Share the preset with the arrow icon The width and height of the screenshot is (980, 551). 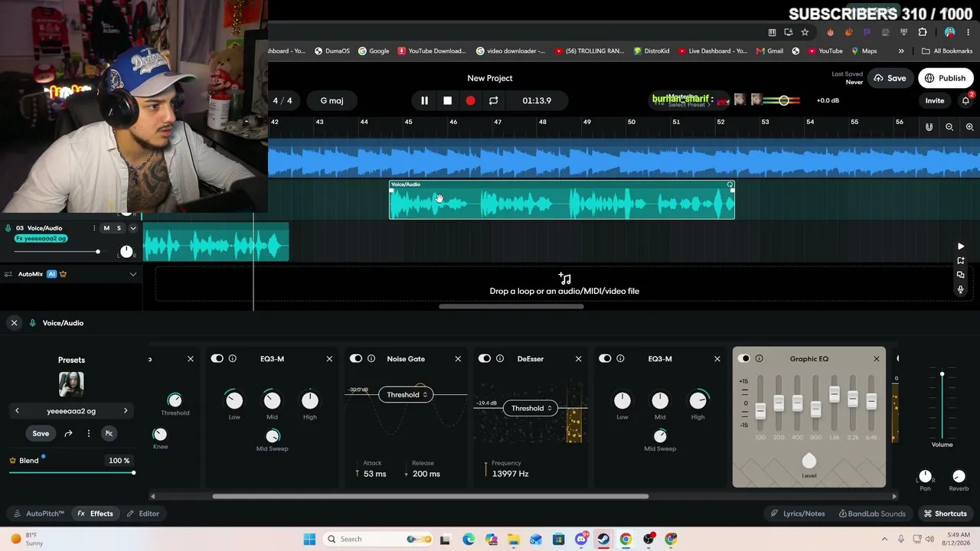pos(68,433)
